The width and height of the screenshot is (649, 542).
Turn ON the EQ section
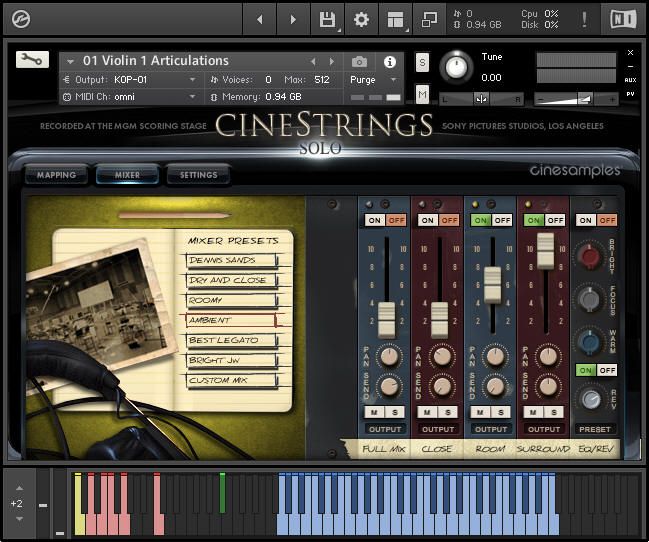pyautogui.click(x=585, y=220)
